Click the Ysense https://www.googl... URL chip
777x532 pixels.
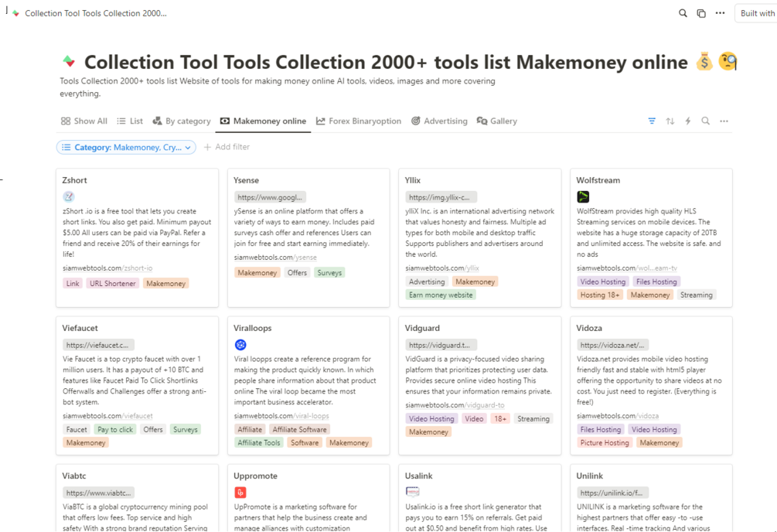[x=270, y=197]
